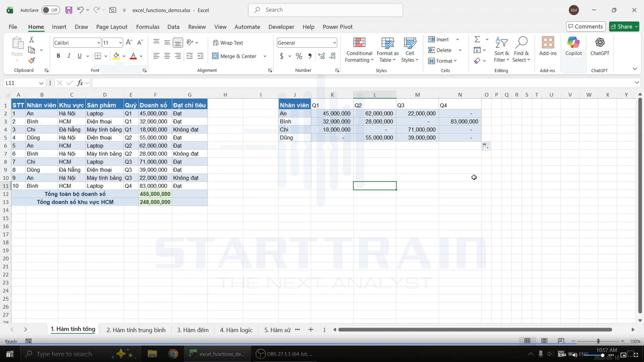Screen dimensions: 644x362
Task: Toggle AutoSave switch on
Action: pos(51,10)
